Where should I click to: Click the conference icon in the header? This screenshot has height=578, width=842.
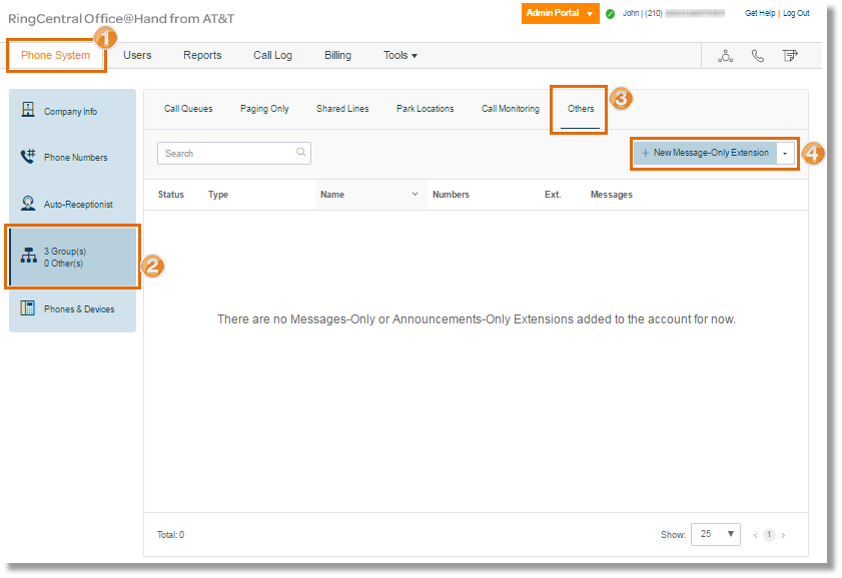tap(726, 56)
